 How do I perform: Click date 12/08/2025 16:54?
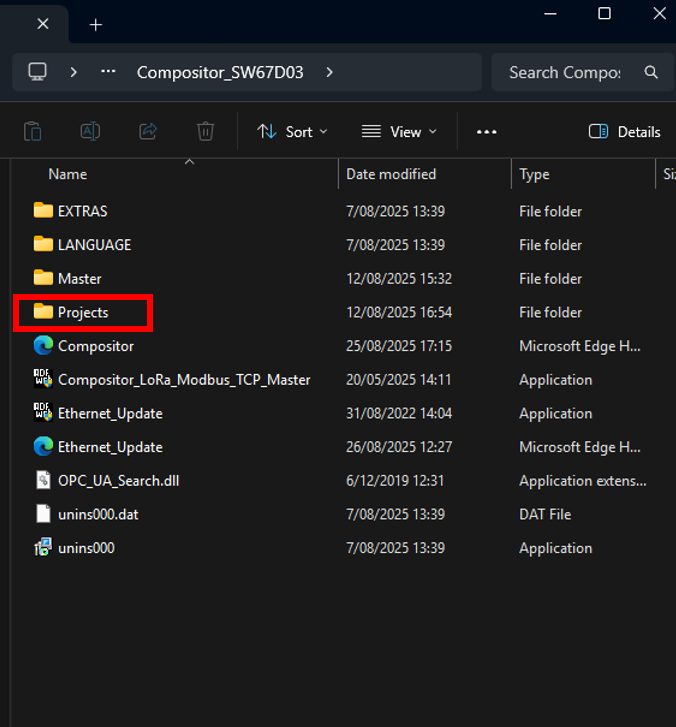click(x=399, y=312)
